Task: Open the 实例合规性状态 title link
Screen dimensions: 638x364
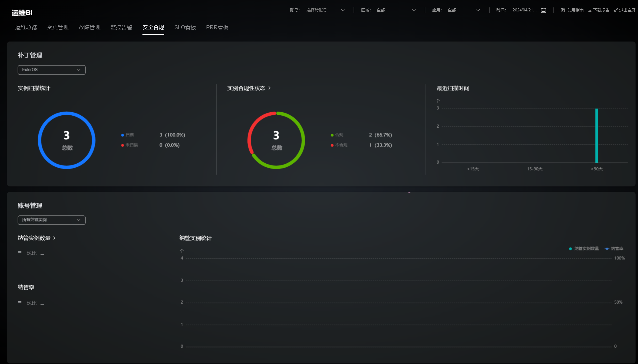Action: coord(246,88)
